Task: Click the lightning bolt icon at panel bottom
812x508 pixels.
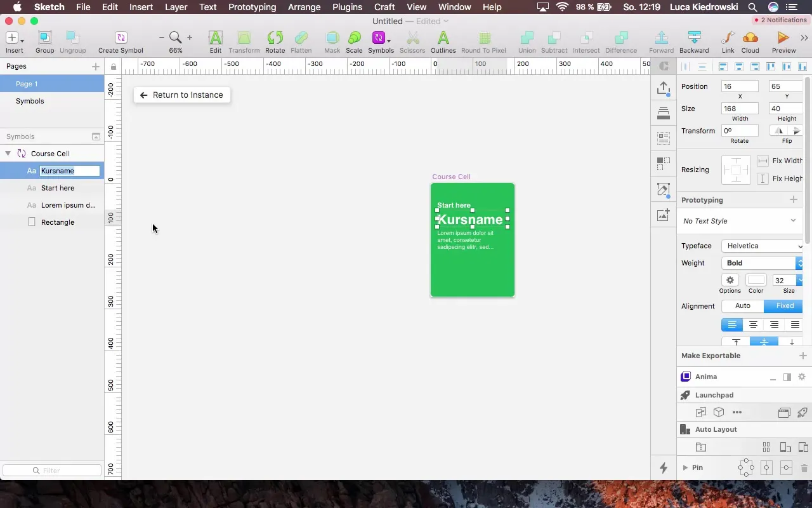Action: click(x=664, y=468)
